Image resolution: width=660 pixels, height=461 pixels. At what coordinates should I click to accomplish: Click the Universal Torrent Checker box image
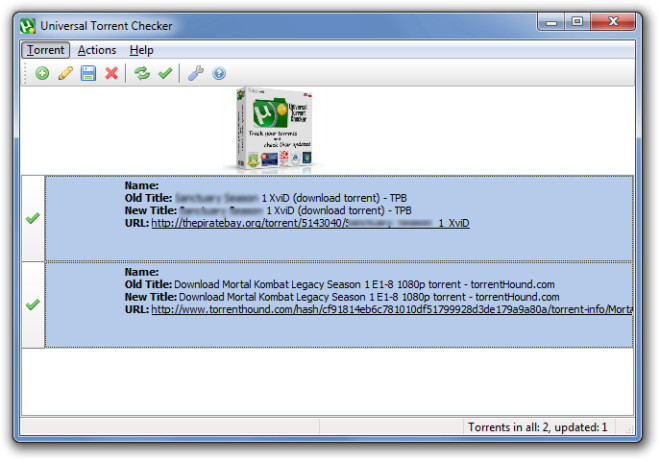point(274,129)
